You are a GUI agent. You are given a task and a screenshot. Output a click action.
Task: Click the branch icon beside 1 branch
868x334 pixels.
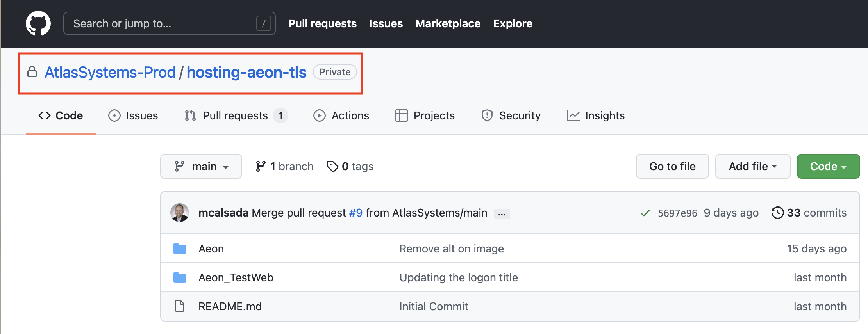click(x=261, y=167)
